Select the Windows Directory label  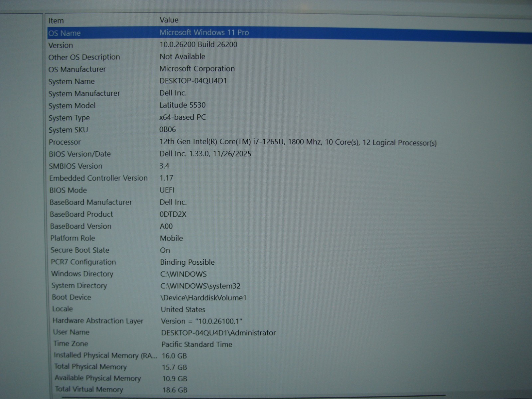[82, 274]
